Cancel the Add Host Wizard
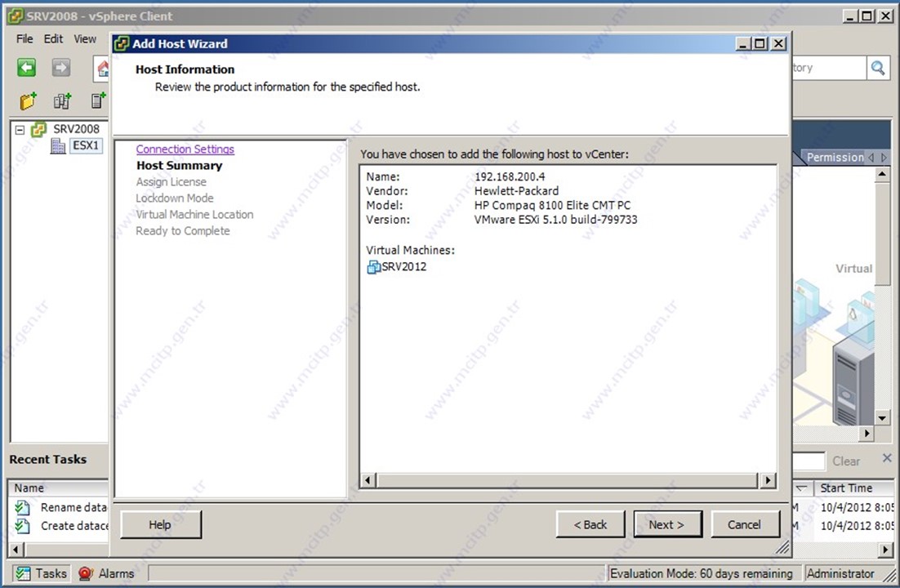The image size is (900, 588). click(745, 525)
